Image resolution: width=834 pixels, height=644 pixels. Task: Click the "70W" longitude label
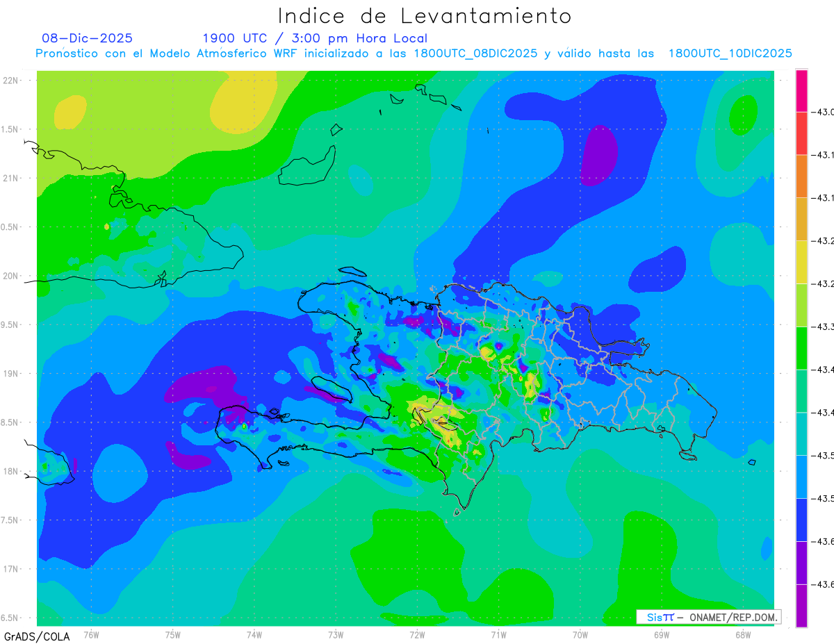tap(580, 634)
